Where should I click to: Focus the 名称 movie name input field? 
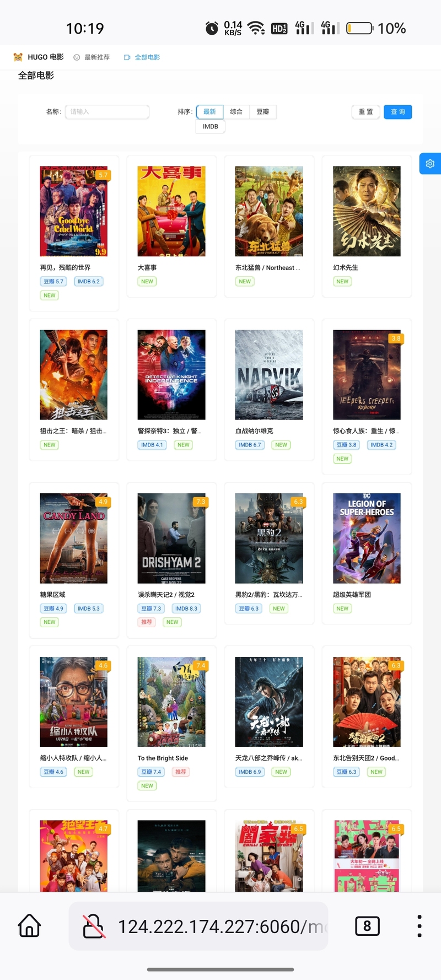point(107,112)
